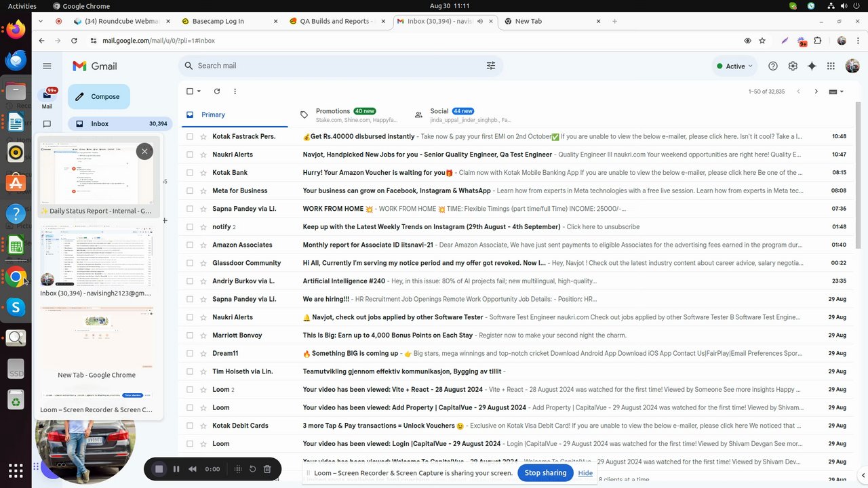Tick checkbox for Meta for Business email
Image resolution: width=868 pixels, height=488 pixels.
pyautogui.click(x=190, y=190)
